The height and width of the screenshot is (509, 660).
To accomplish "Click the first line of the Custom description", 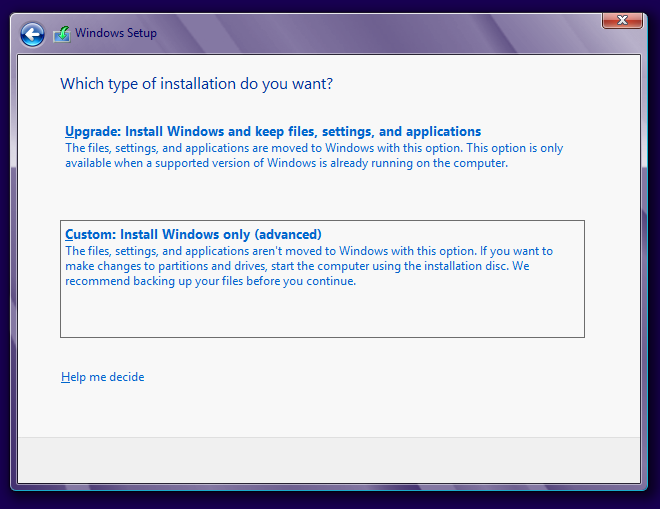I will click(308, 251).
